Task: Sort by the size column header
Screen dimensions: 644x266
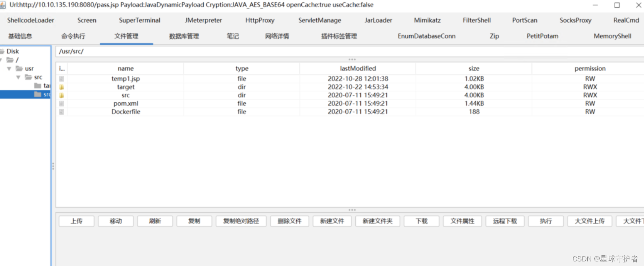Action: coord(474,69)
